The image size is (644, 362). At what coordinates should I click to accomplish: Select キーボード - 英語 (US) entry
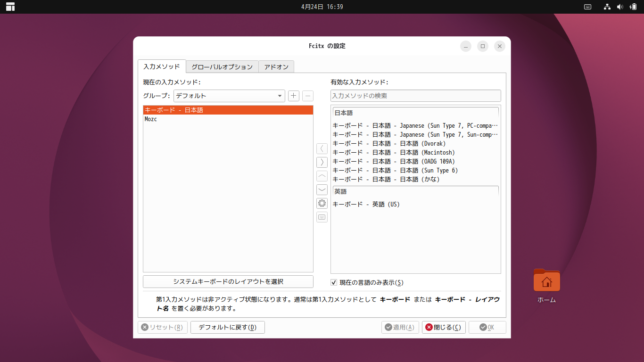point(415,205)
